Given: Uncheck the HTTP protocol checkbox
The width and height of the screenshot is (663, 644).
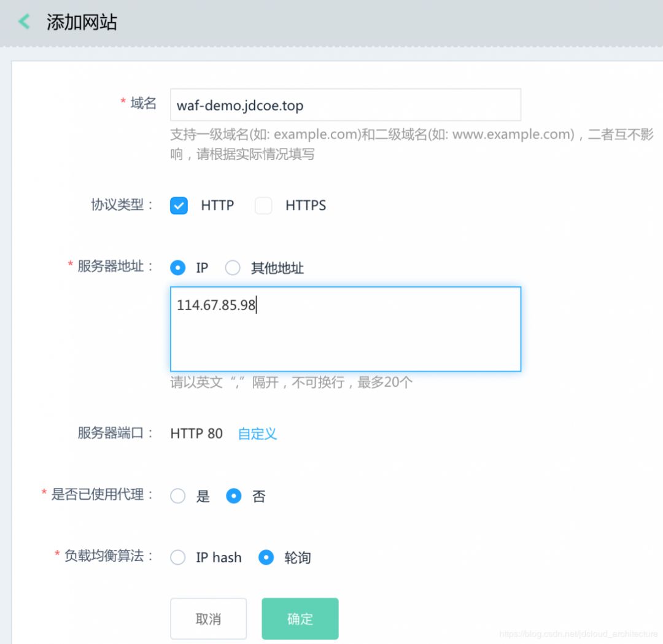Looking at the screenshot, I should point(178,206).
